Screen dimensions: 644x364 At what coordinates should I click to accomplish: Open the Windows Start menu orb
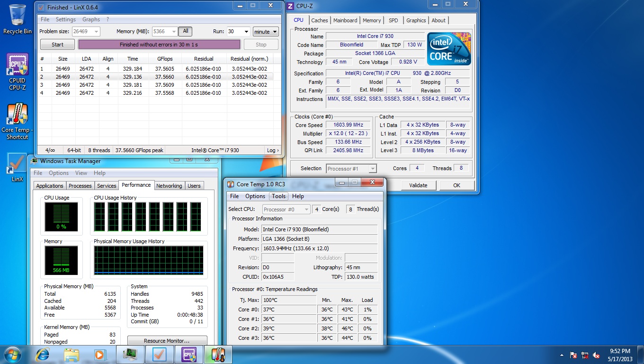click(x=13, y=355)
